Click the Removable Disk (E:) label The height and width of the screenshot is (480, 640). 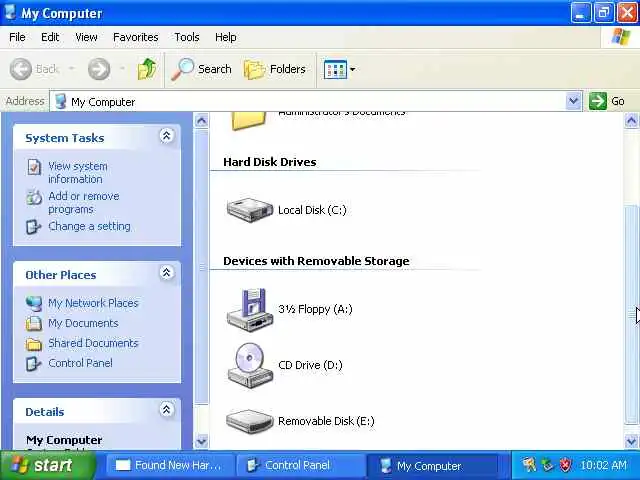326,421
